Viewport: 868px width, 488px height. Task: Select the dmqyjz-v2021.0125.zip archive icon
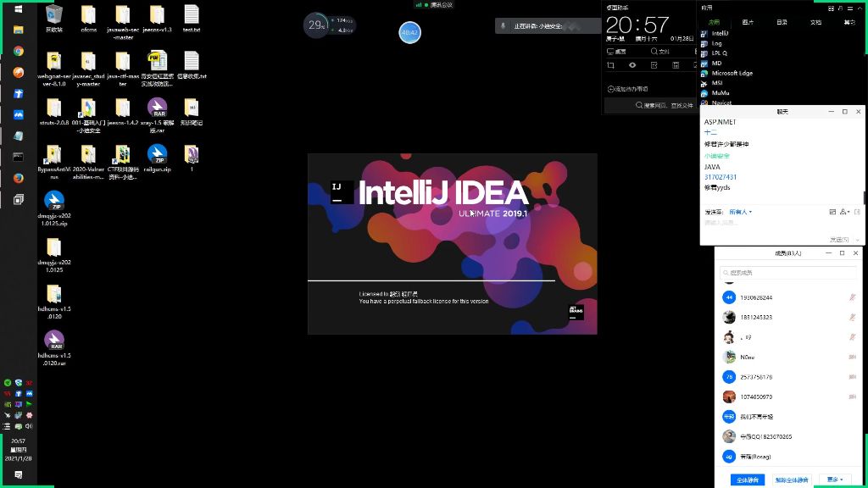[x=54, y=208]
